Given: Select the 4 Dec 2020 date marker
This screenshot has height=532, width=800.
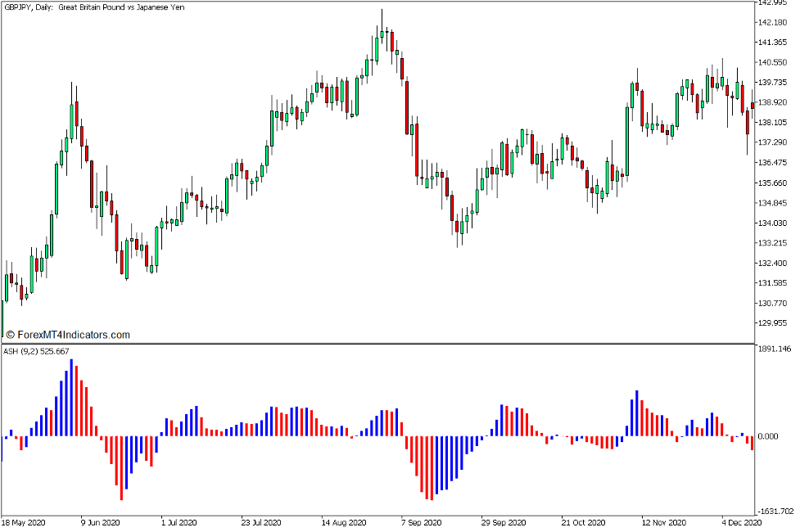Looking at the screenshot, I should pos(741,522).
